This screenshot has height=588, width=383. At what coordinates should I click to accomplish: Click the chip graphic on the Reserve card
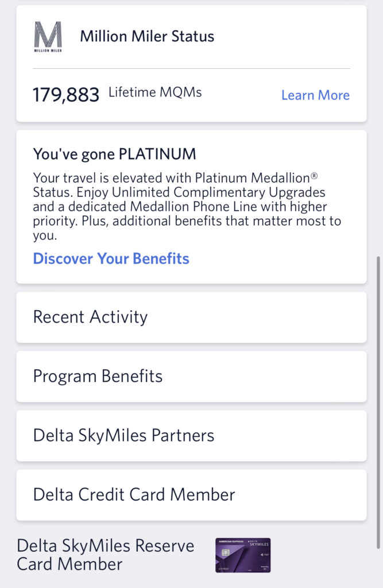coord(226,552)
